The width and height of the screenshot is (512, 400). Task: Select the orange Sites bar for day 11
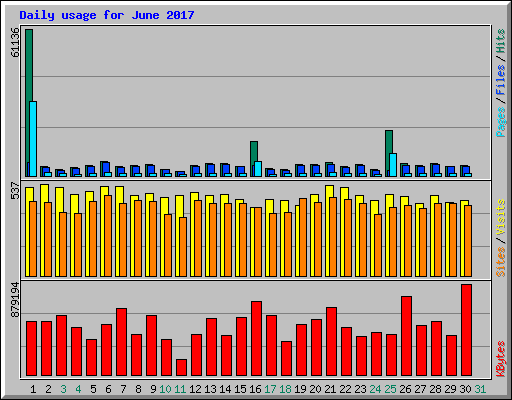point(183,247)
